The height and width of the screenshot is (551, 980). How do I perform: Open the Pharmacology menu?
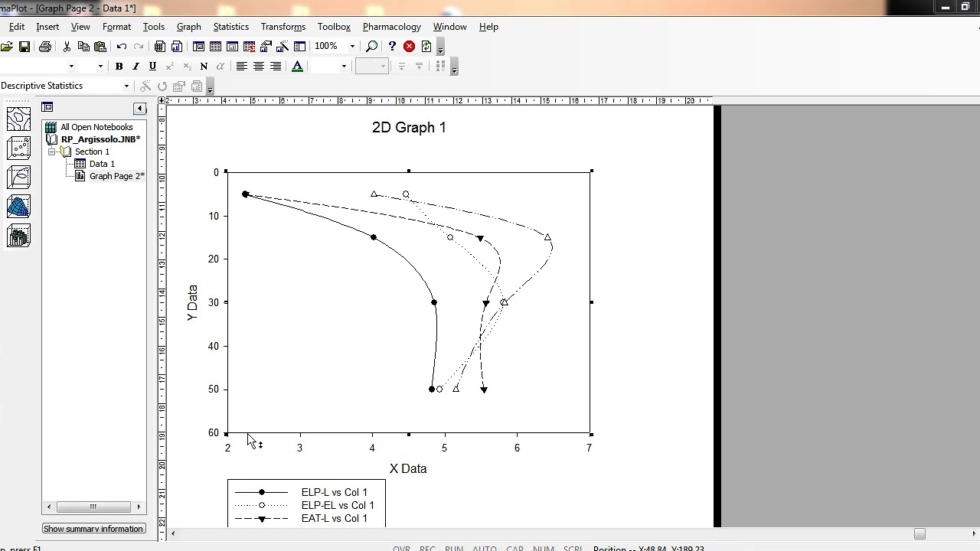pyautogui.click(x=391, y=27)
